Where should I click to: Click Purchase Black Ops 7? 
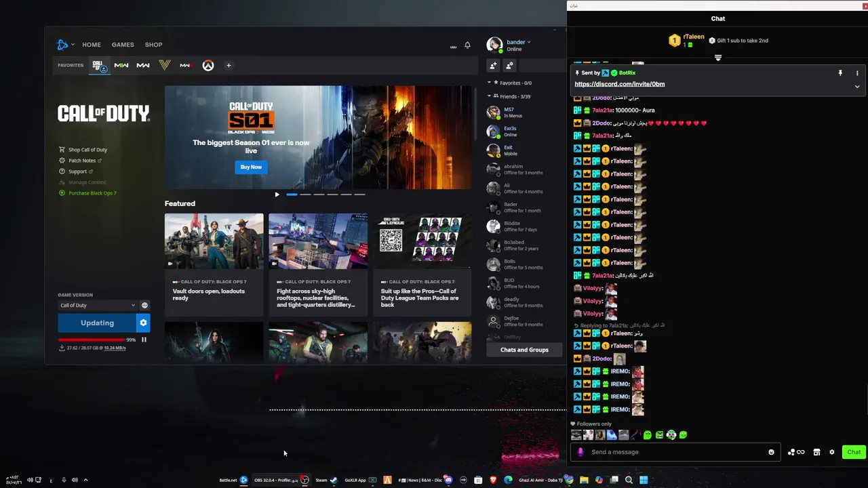point(92,193)
